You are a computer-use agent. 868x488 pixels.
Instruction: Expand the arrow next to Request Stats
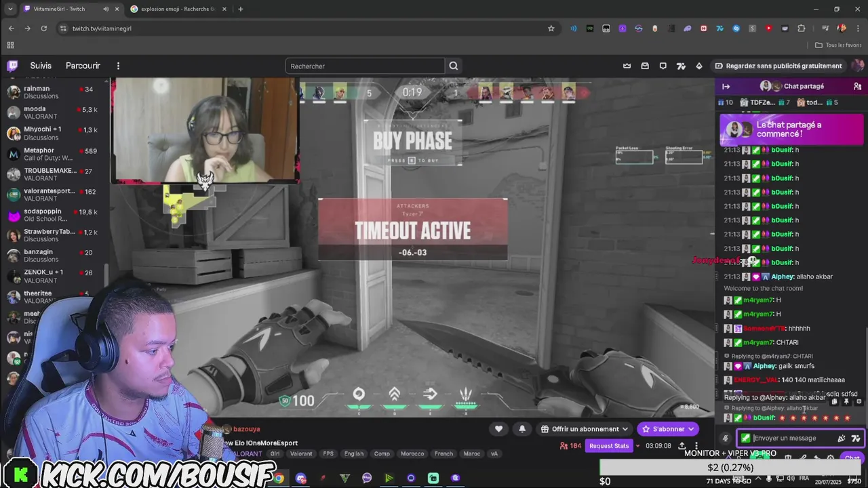coord(637,446)
